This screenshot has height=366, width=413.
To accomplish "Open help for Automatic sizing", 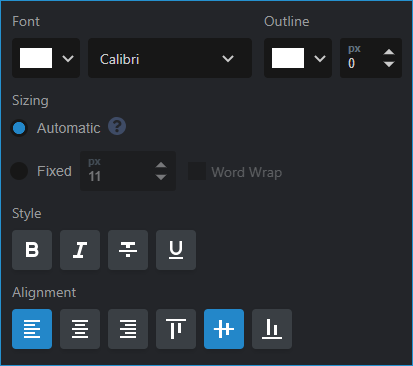I will point(117,126).
